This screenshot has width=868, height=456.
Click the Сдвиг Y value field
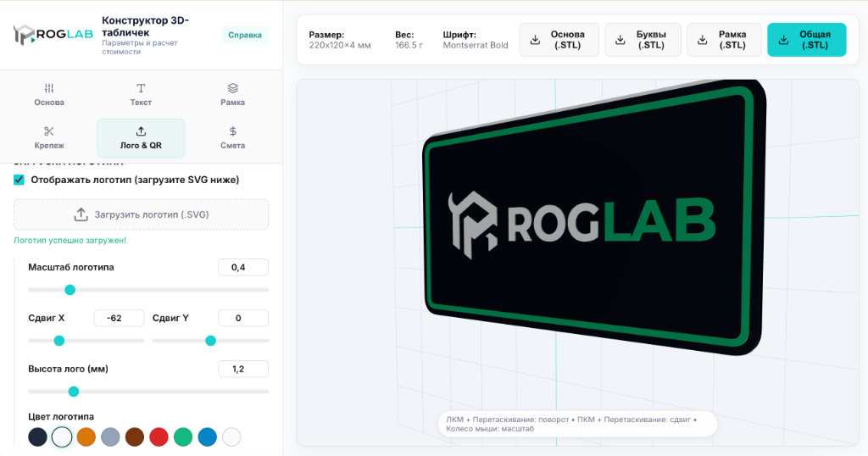tap(243, 318)
